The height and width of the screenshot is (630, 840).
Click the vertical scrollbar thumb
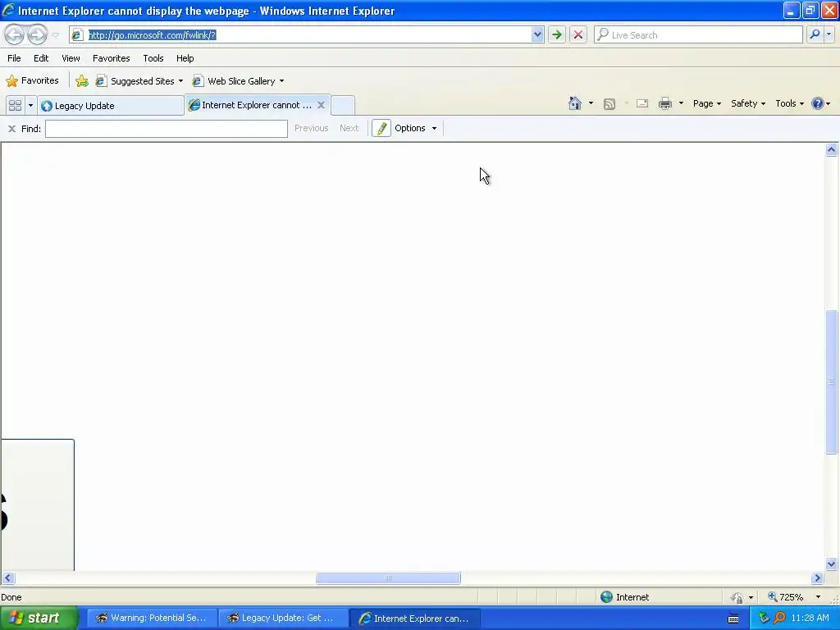[832, 382]
